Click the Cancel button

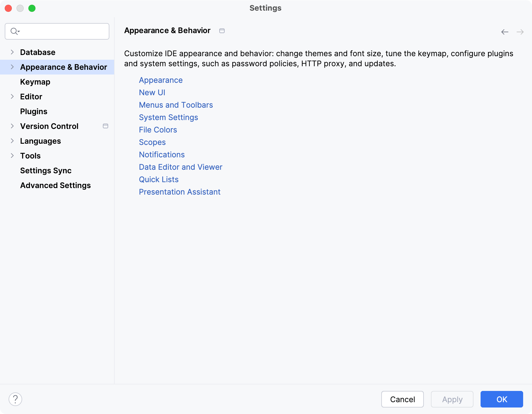coord(402,399)
